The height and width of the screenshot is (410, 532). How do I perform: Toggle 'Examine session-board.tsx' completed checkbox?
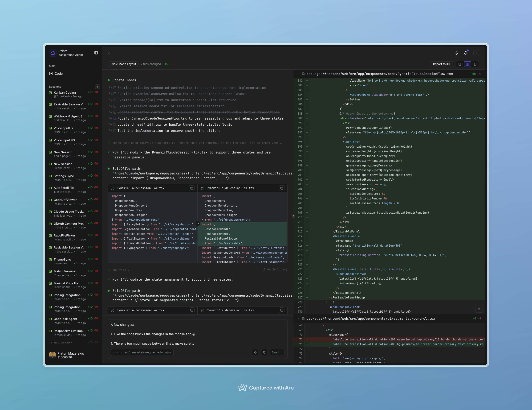tap(115, 106)
